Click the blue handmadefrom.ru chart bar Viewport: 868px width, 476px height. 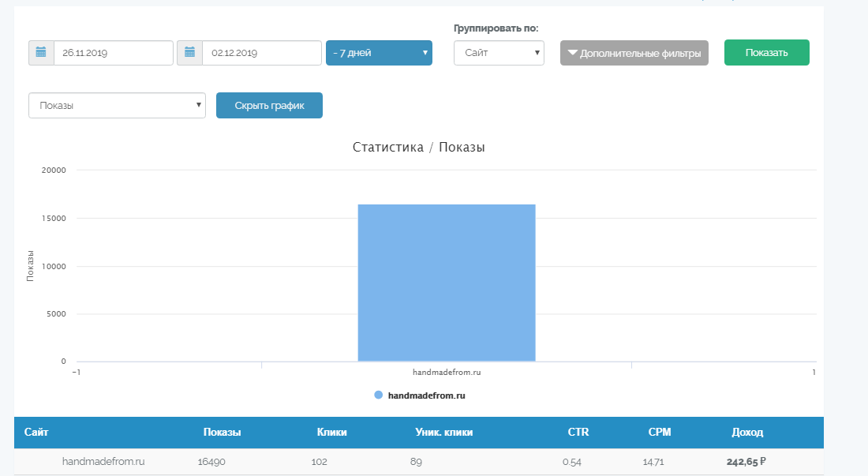(447, 283)
